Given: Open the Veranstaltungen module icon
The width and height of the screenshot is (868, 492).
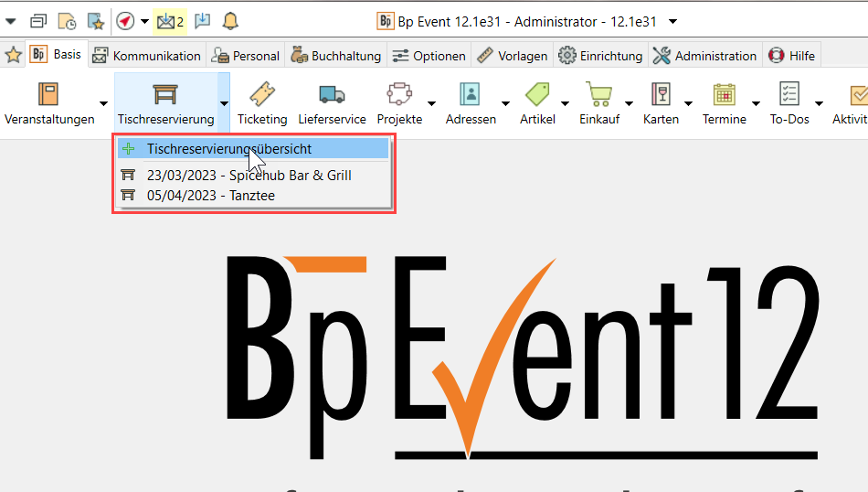Looking at the screenshot, I should click(48, 95).
